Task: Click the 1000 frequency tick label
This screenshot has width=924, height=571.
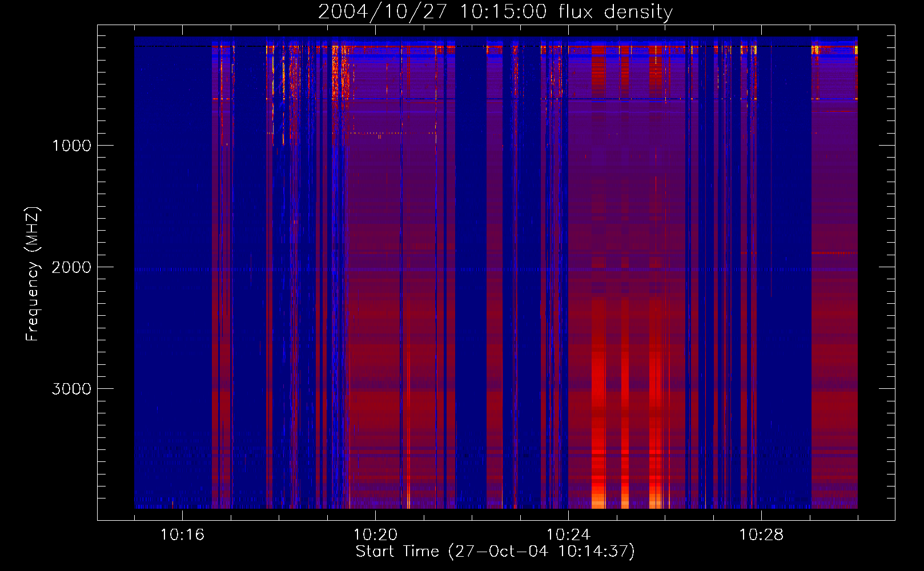Action: point(71,146)
